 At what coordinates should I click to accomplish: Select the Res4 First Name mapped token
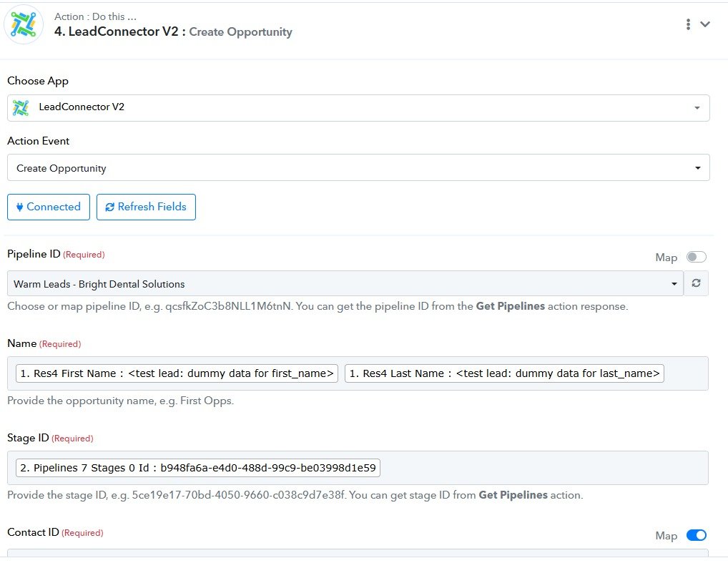pos(177,373)
